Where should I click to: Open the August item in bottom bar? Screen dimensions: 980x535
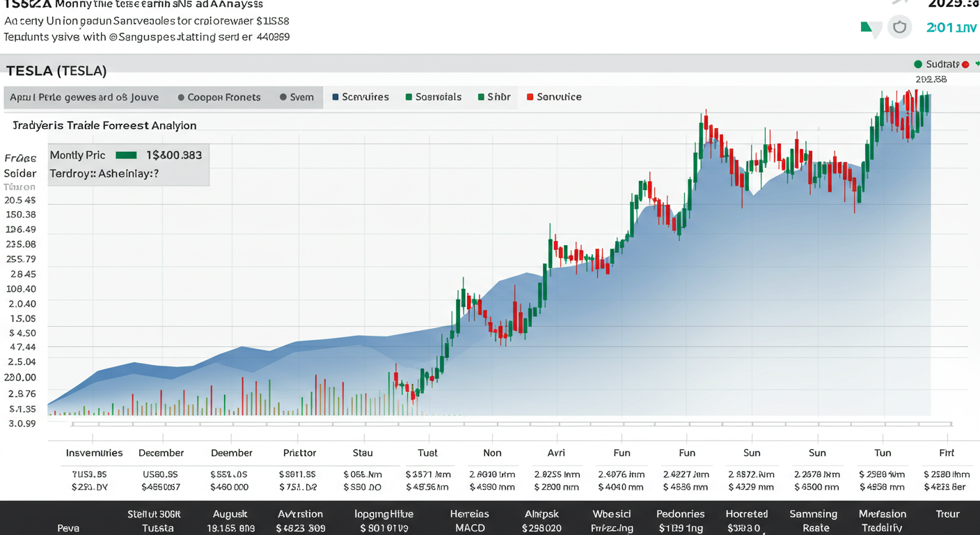231,514
